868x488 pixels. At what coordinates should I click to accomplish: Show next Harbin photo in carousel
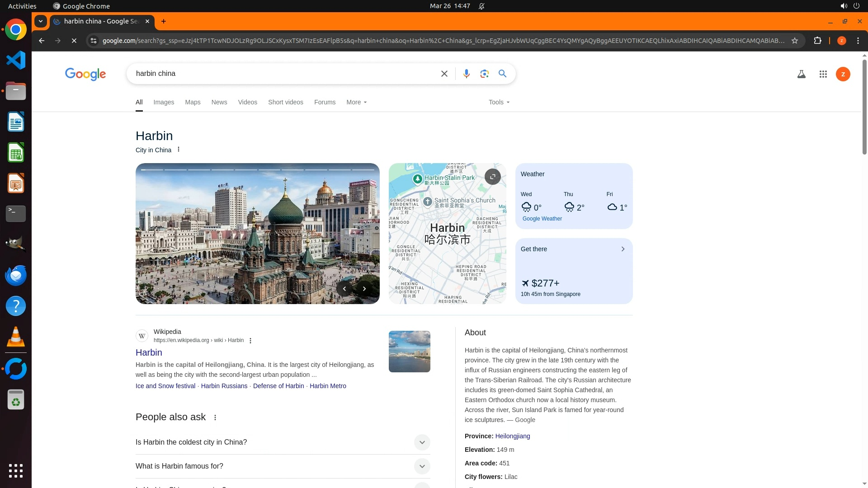(364, 289)
